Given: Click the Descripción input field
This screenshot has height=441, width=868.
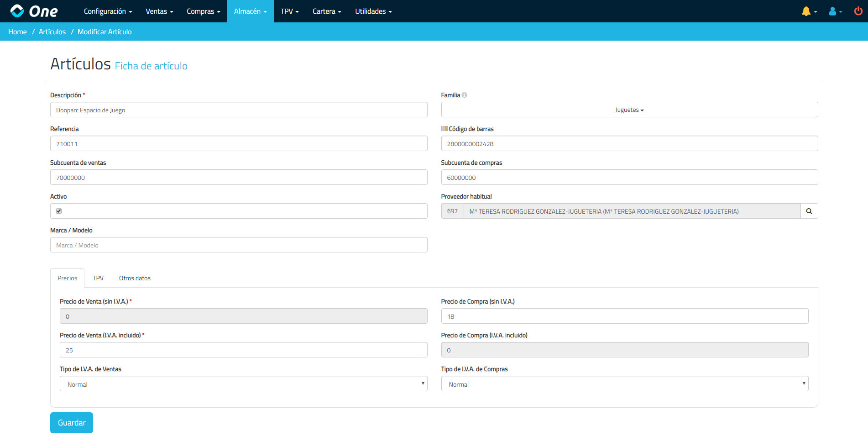Looking at the screenshot, I should pyautogui.click(x=238, y=110).
